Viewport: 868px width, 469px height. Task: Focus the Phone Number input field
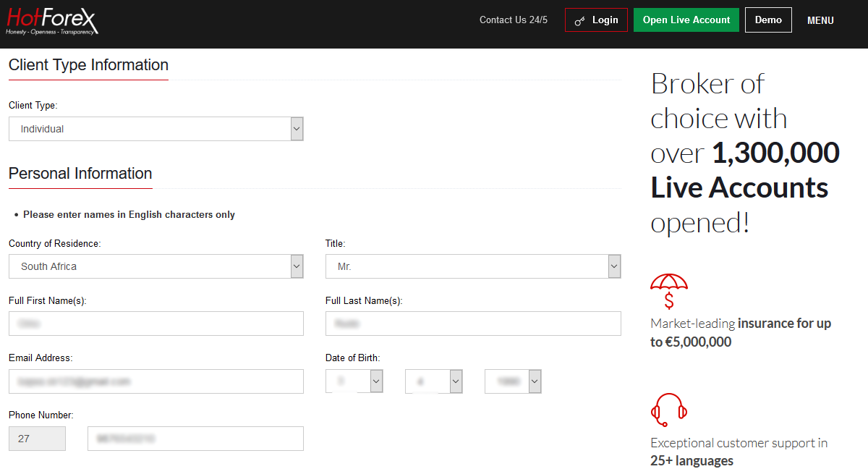(x=195, y=439)
